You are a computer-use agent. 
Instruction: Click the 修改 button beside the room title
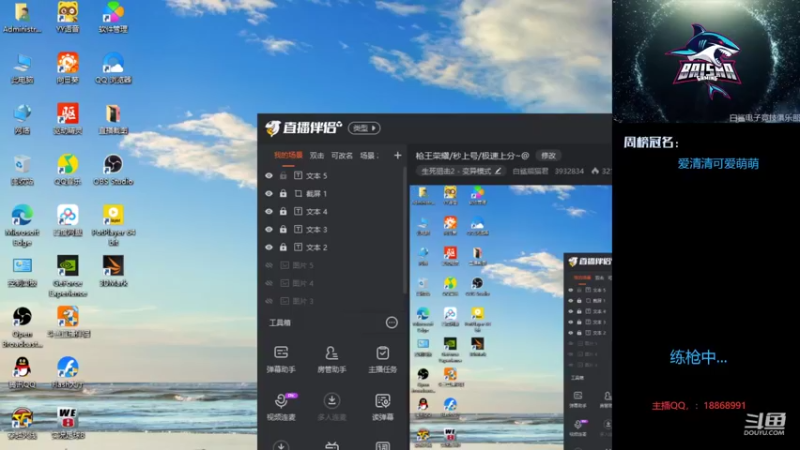[x=548, y=156]
